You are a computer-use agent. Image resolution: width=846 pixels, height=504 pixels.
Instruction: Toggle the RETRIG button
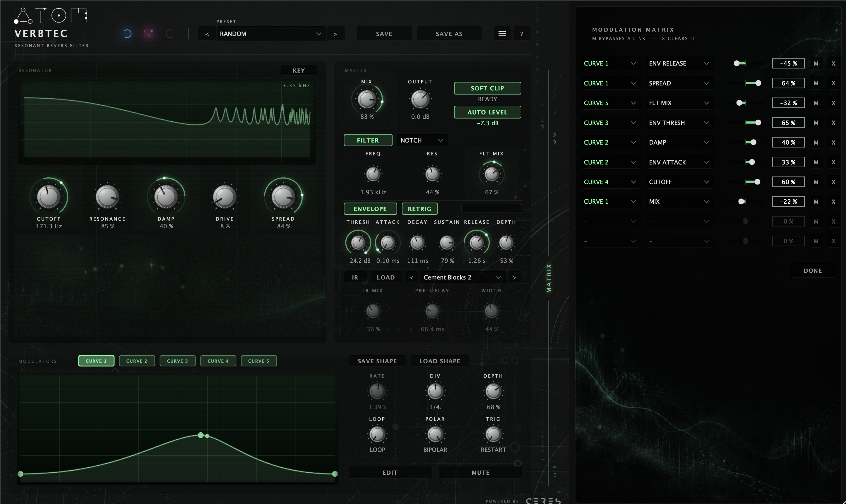pos(419,209)
